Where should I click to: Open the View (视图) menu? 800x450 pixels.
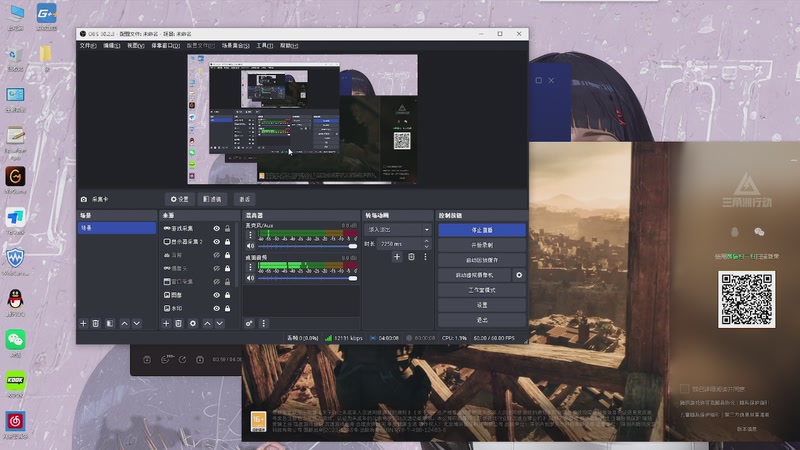click(x=136, y=46)
